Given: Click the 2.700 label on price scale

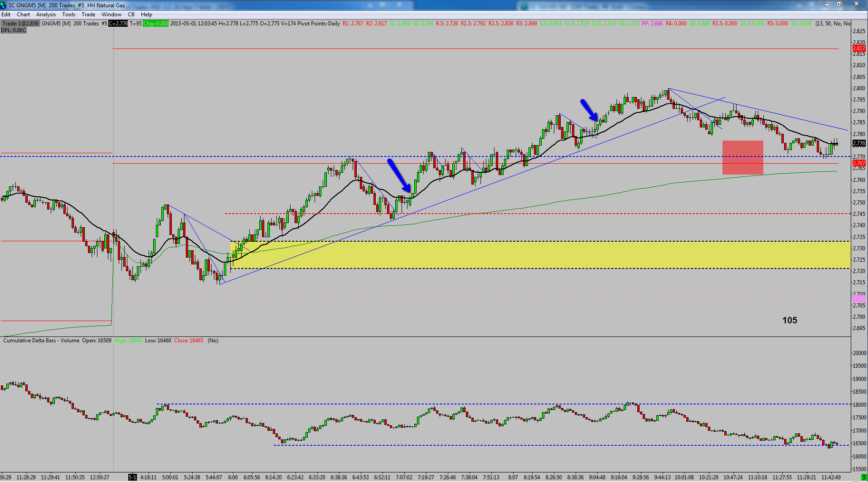Looking at the screenshot, I should (858, 317).
